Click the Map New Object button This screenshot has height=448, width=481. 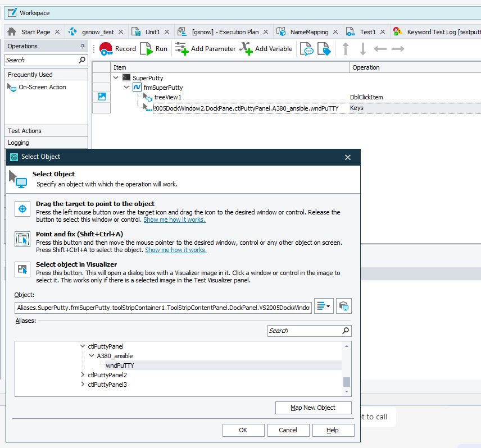pos(313,408)
